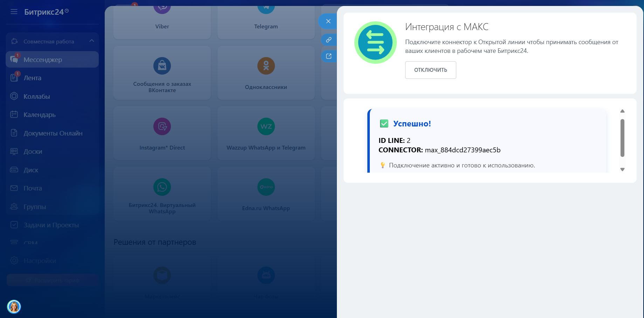Click the connector ID max_884dcd27399aec5b
Image resolution: width=644 pixels, height=318 pixels.
tap(463, 150)
